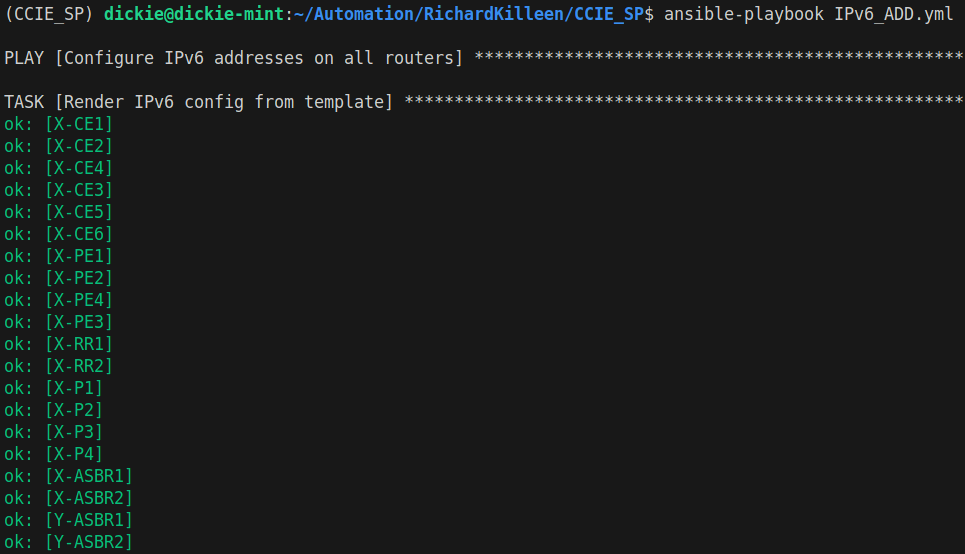Click the ~/Automation/RichardKilleen/CCIE_SP path in prompt
This screenshot has width=965, height=554.
point(468,14)
